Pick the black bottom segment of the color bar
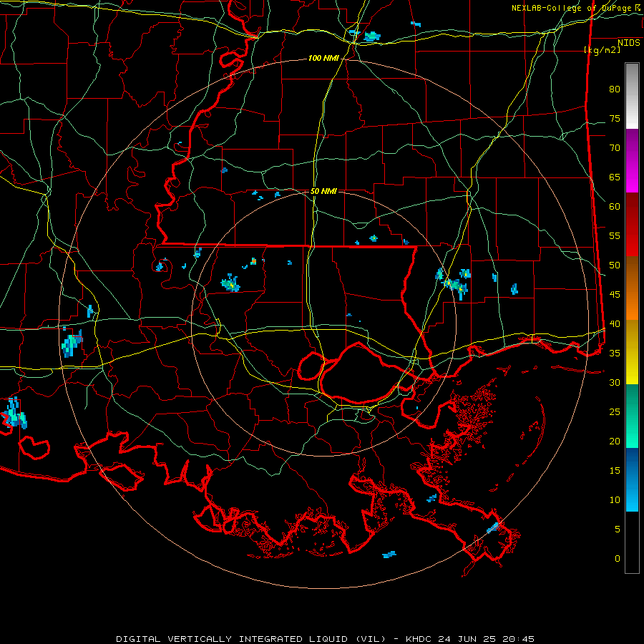The image size is (644, 644). pyautogui.click(x=632, y=542)
